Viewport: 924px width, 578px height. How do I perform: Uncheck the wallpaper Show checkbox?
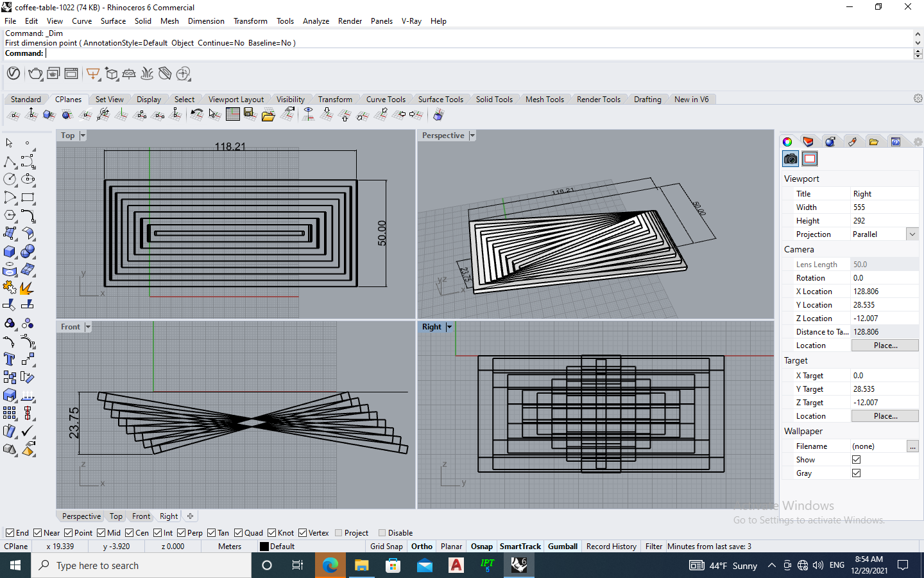coord(856,460)
